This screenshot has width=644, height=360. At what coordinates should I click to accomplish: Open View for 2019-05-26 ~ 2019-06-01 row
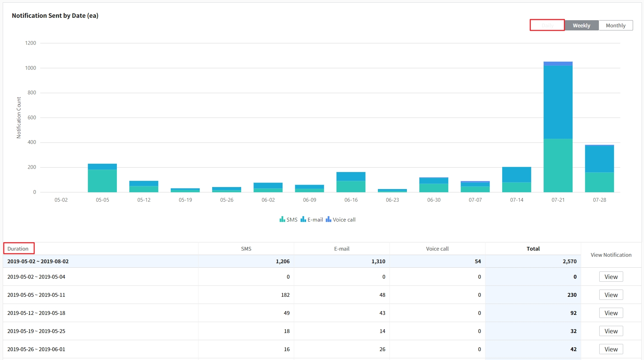click(611, 349)
